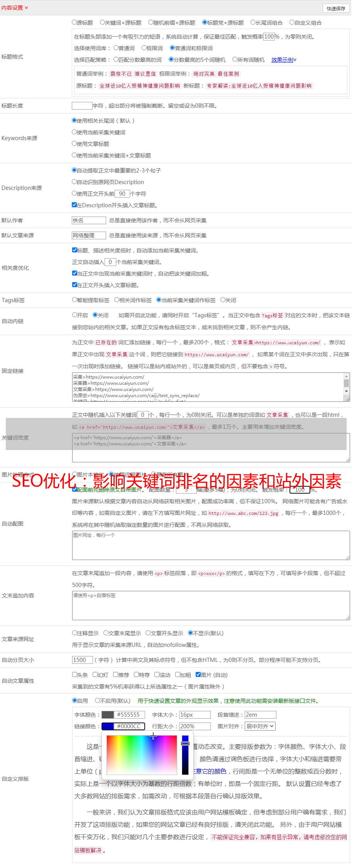This screenshot has width=352, height=868.
Task: Toggle 标题、描述相关度低时 auto-add keyword checkbox
Action: coord(75,250)
